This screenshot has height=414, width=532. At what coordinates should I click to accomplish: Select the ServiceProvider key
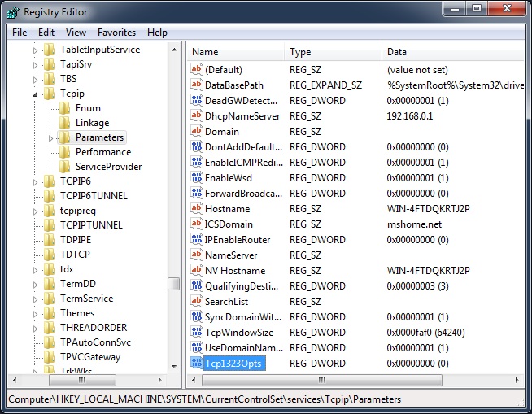coord(108,167)
